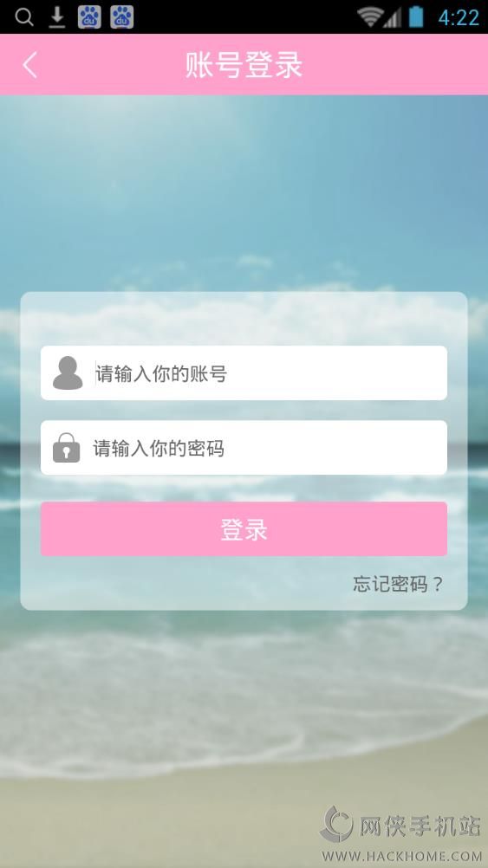Click the 网侠手机站 watermark logo
The height and width of the screenshot is (868, 488).
[x=400, y=826]
